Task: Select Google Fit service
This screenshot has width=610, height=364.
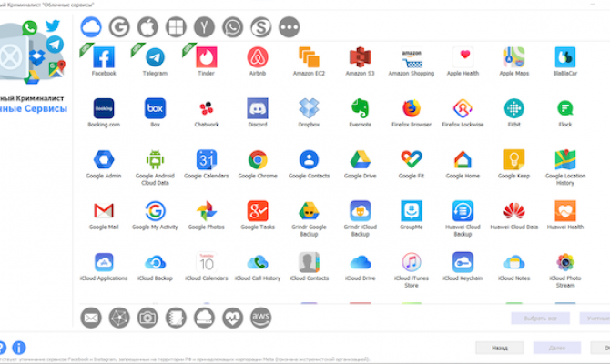Action: click(412, 160)
